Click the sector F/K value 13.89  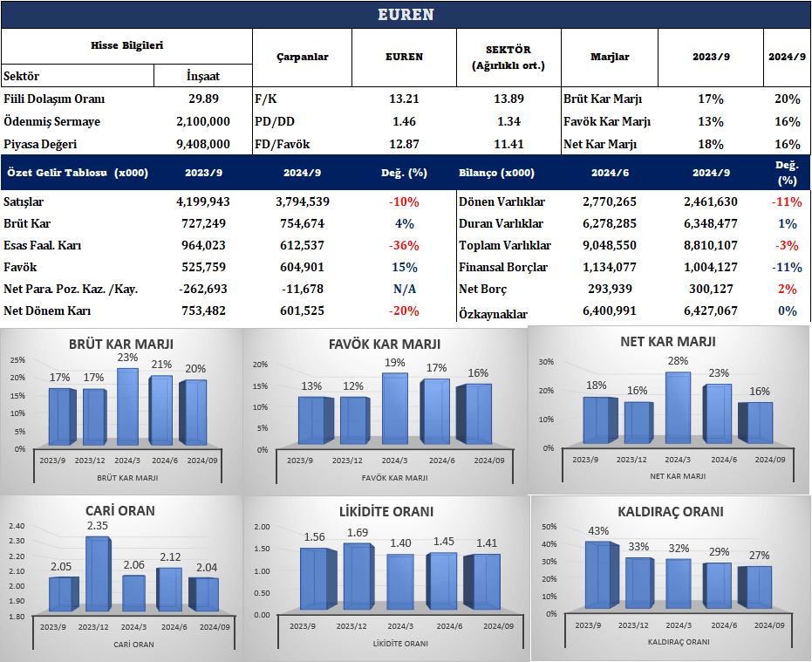[x=508, y=99]
